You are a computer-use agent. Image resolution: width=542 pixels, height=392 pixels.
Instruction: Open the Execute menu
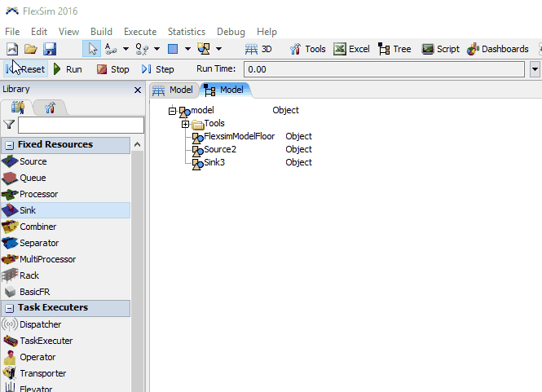(140, 32)
